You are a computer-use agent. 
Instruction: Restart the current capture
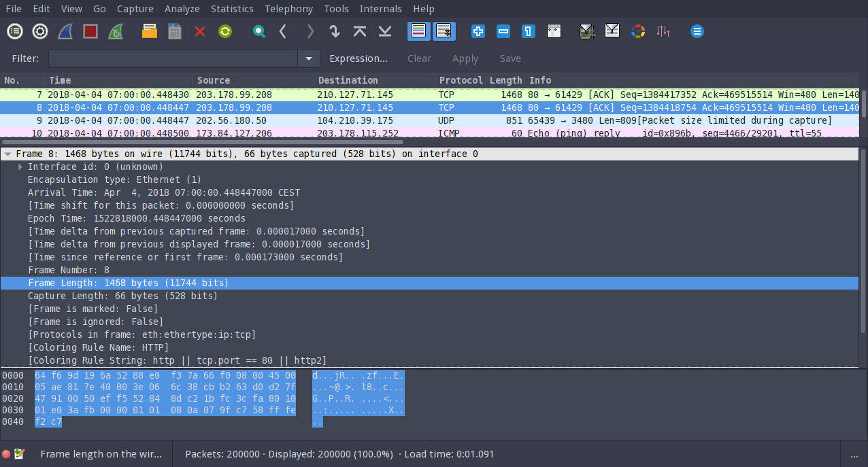tap(116, 31)
